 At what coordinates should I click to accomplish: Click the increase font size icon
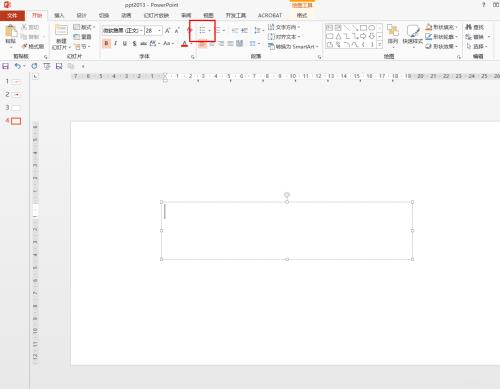(167, 31)
